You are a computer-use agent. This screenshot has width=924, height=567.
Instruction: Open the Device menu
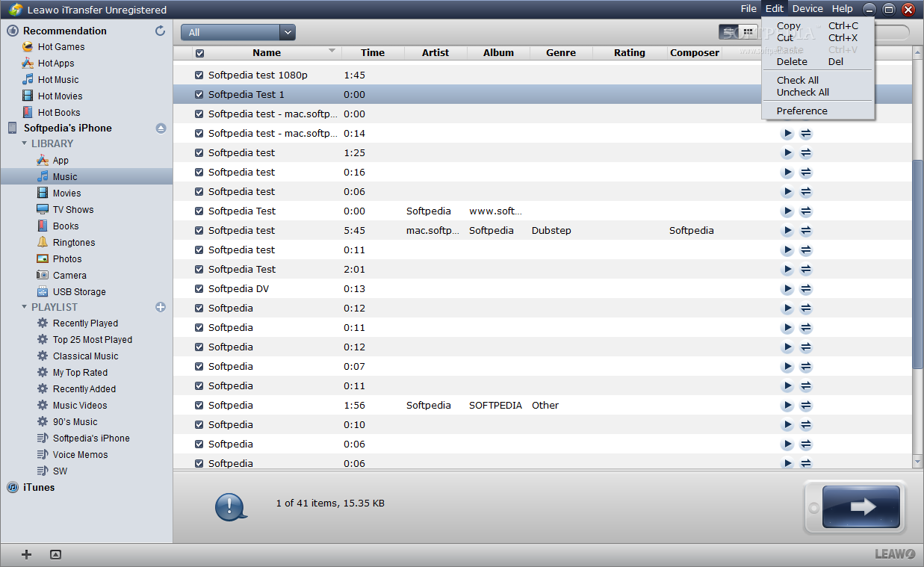click(x=807, y=9)
